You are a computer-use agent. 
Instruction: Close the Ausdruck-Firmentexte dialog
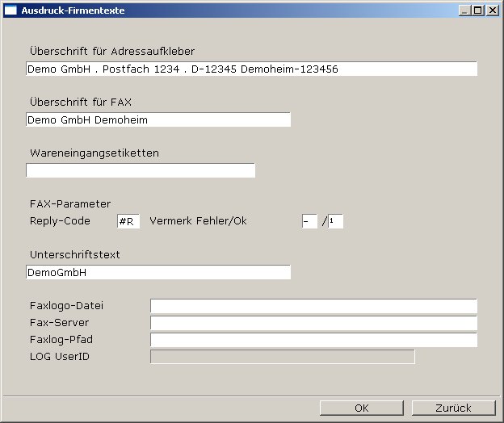492,10
